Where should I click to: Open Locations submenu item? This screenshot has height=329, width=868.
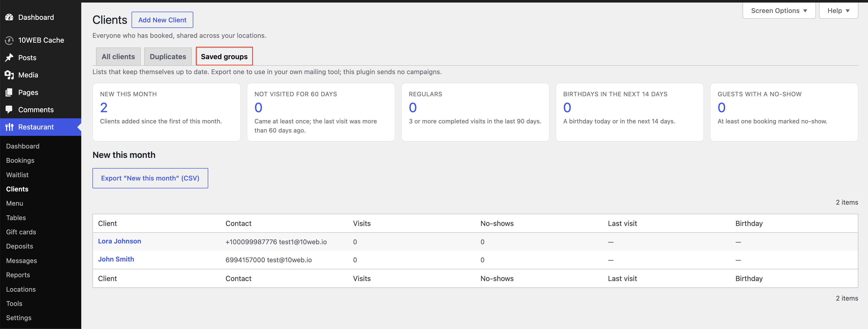(21, 289)
